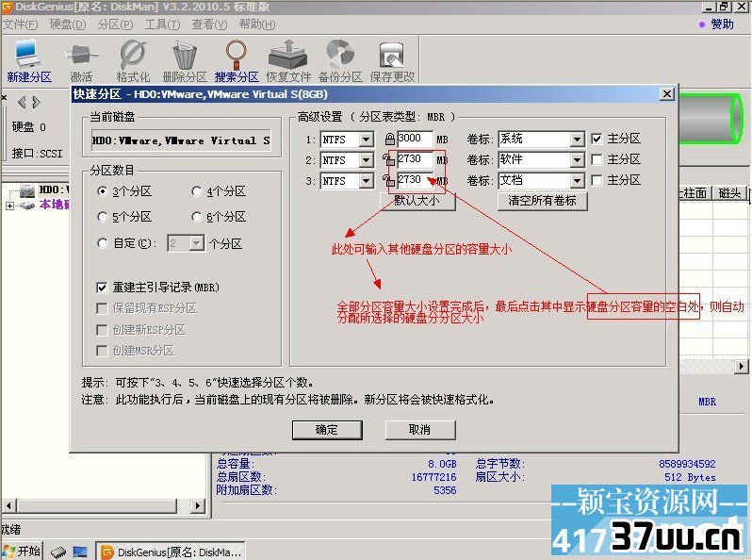
Task: Open the 硬盘(D) menu
Action: tap(68, 25)
